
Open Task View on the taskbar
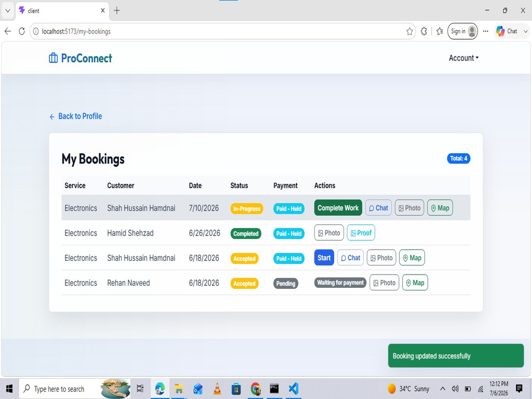point(140,389)
